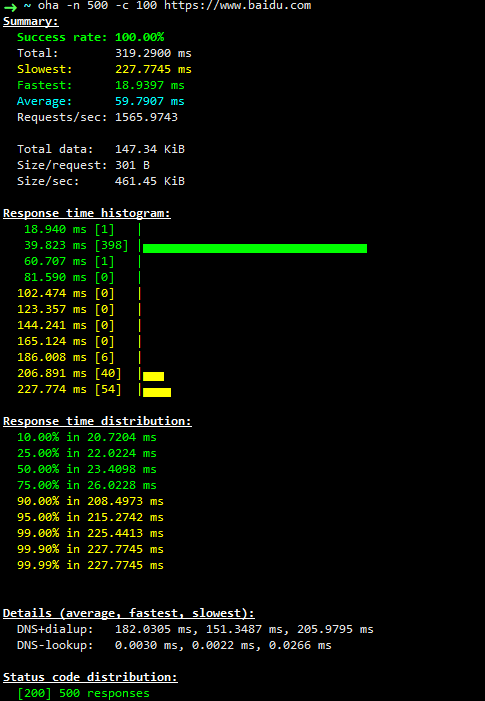
Task: Select 10.00% in 20.7204 ms line
Action: pos(87,437)
